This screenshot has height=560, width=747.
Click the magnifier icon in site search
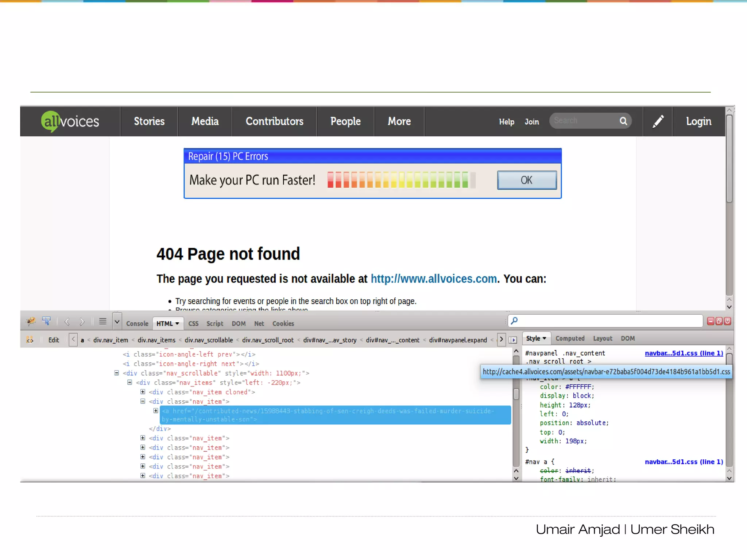click(x=623, y=121)
